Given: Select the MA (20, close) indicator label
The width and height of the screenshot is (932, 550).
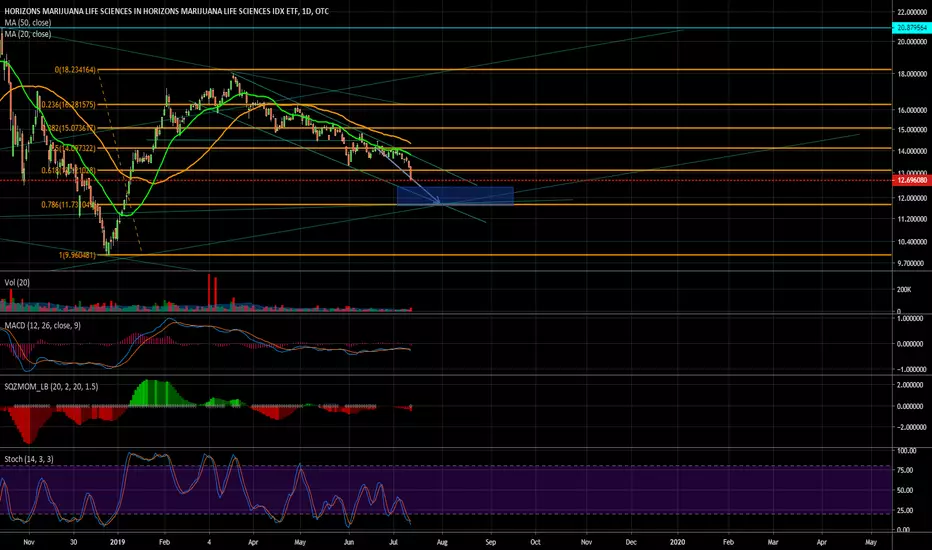Looking at the screenshot, I should pyautogui.click(x=28, y=34).
